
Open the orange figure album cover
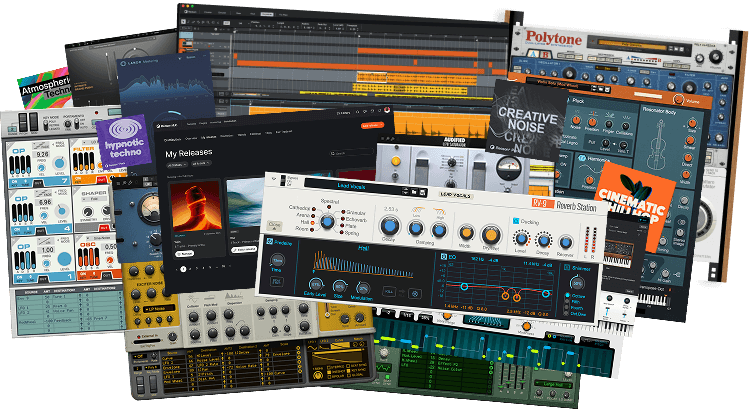coord(197,206)
